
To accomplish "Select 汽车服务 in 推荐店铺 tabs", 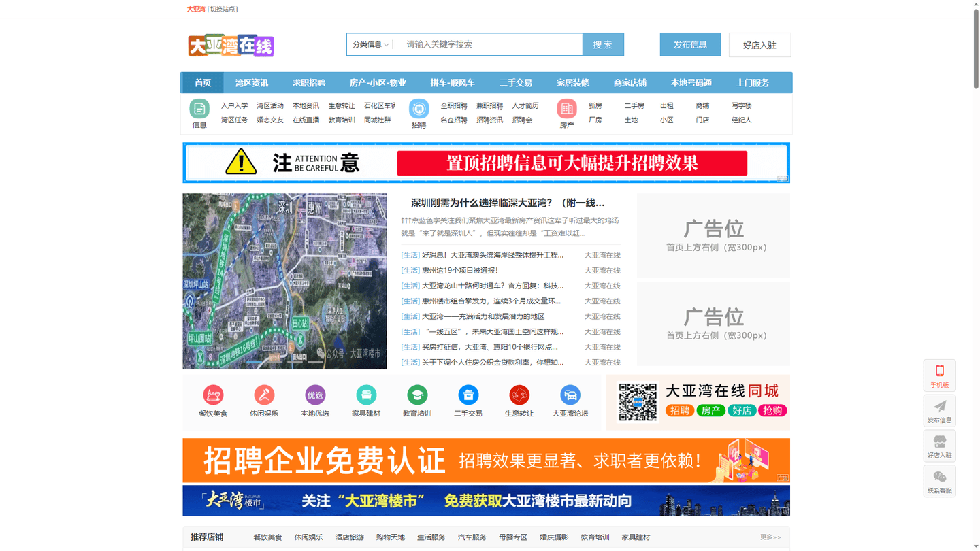I will (472, 537).
